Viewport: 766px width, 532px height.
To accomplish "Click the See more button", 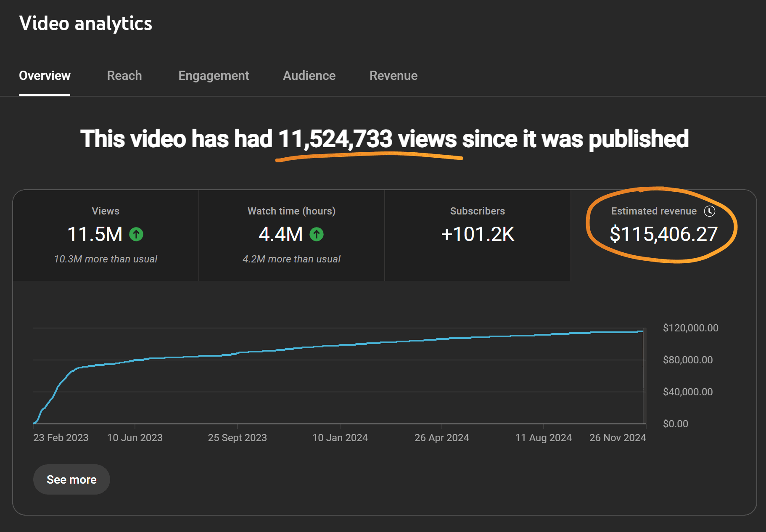I will (71, 479).
